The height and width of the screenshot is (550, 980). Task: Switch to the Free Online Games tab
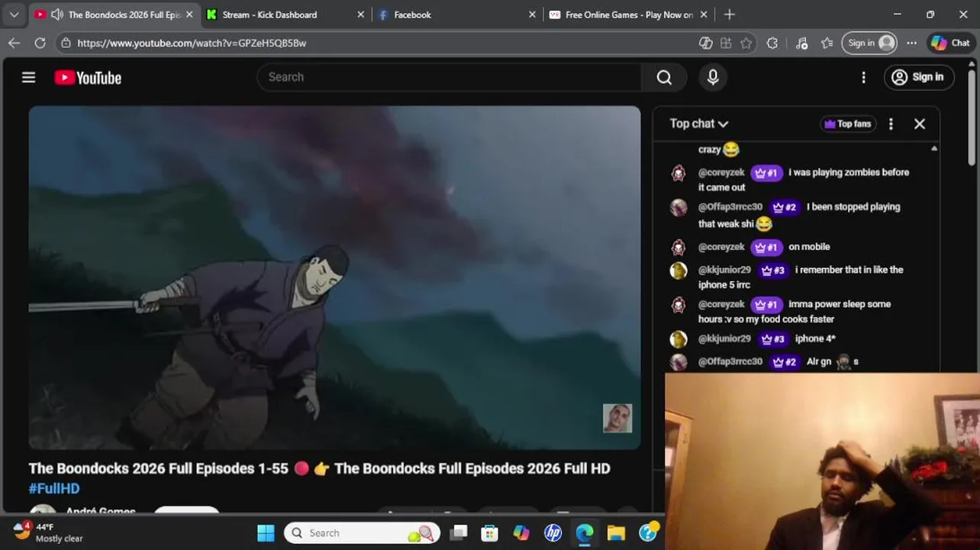[x=629, y=15]
